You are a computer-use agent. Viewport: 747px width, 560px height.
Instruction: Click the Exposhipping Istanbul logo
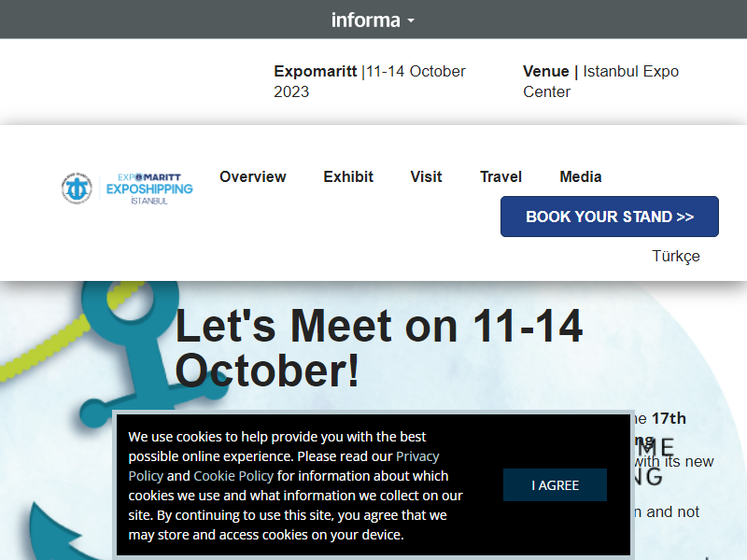pyautogui.click(x=127, y=189)
